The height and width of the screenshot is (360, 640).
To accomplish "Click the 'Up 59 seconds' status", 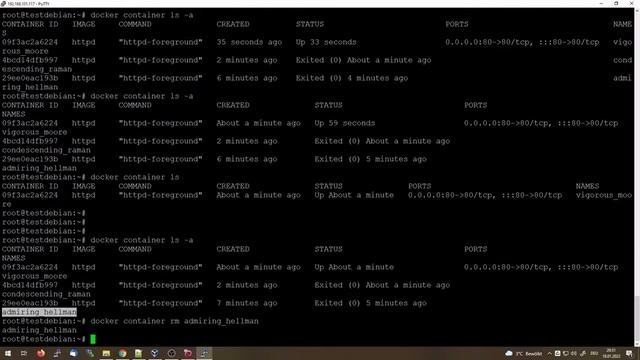I will pos(344,123).
